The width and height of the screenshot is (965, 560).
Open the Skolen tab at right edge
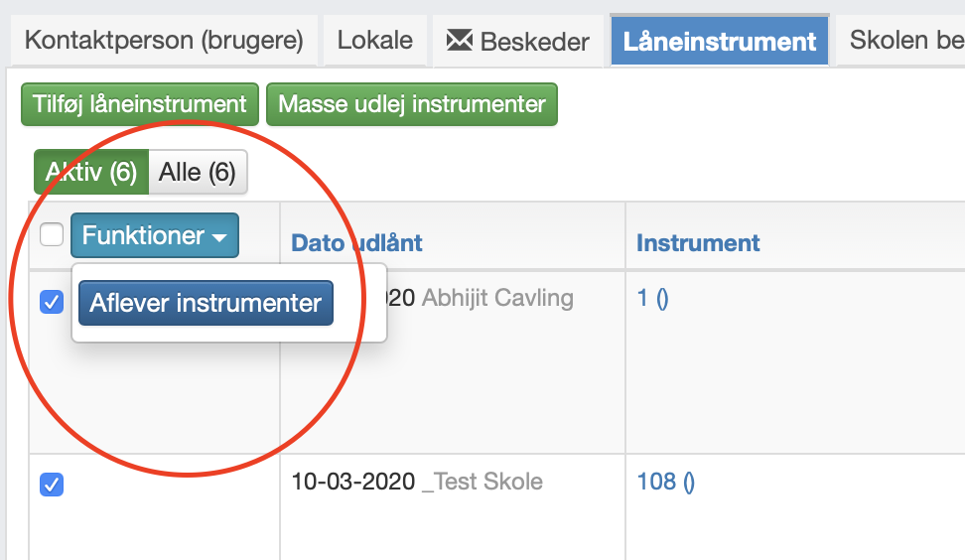(900, 41)
